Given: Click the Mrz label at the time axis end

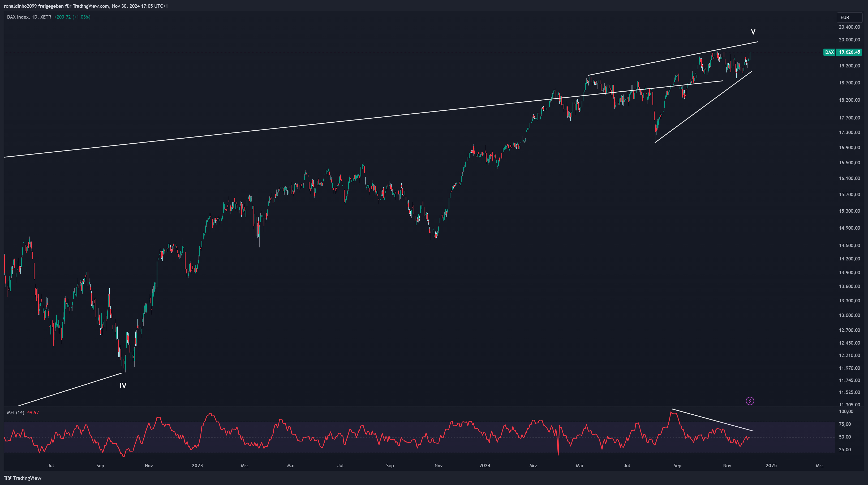Looking at the screenshot, I should [x=819, y=465].
